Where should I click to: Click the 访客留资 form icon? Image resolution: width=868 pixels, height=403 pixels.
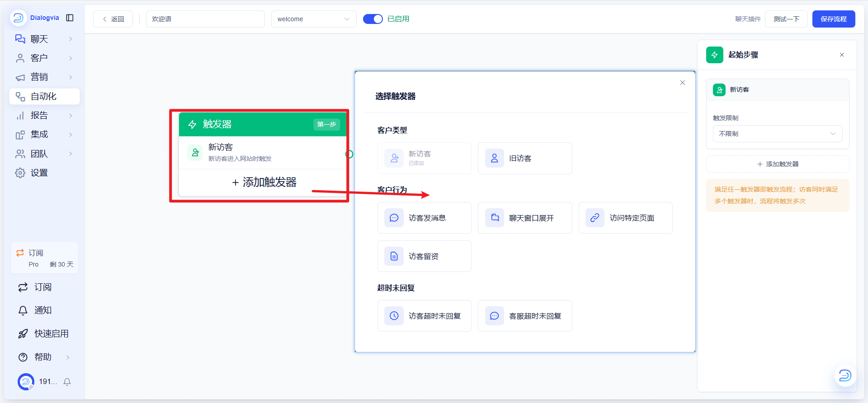pos(394,256)
